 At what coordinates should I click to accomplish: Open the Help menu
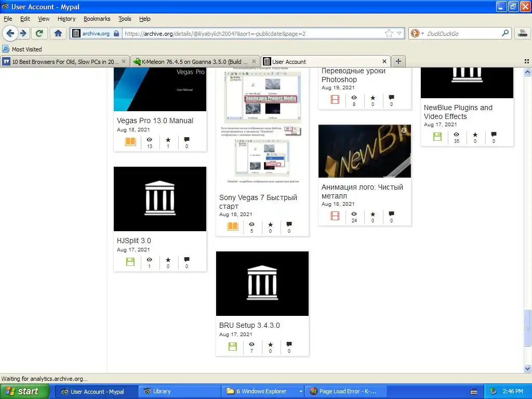[x=144, y=19]
